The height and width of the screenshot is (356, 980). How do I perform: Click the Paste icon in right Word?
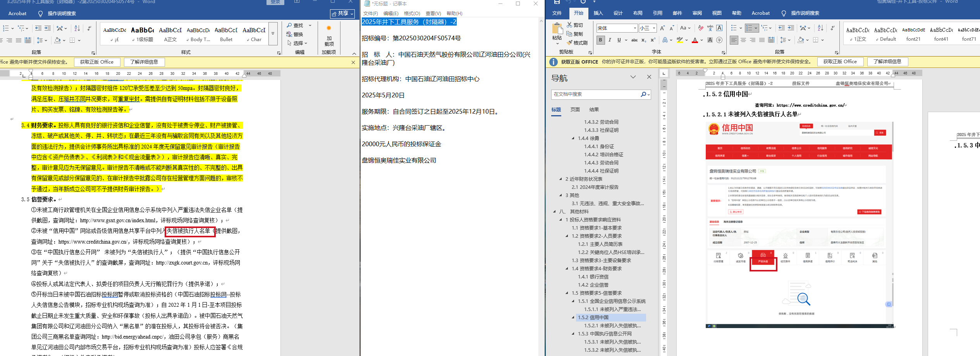(x=557, y=29)
